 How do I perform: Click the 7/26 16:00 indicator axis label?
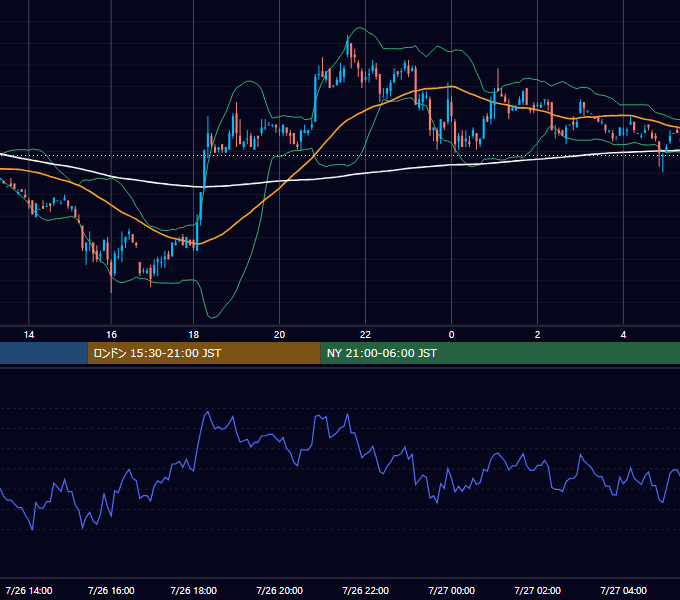pos(111,590)
